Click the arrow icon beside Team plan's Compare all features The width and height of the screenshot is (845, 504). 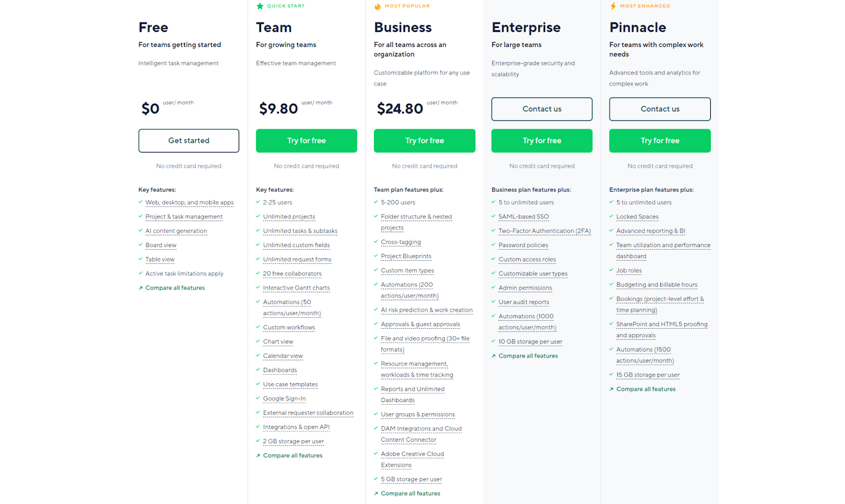point(258,456)
